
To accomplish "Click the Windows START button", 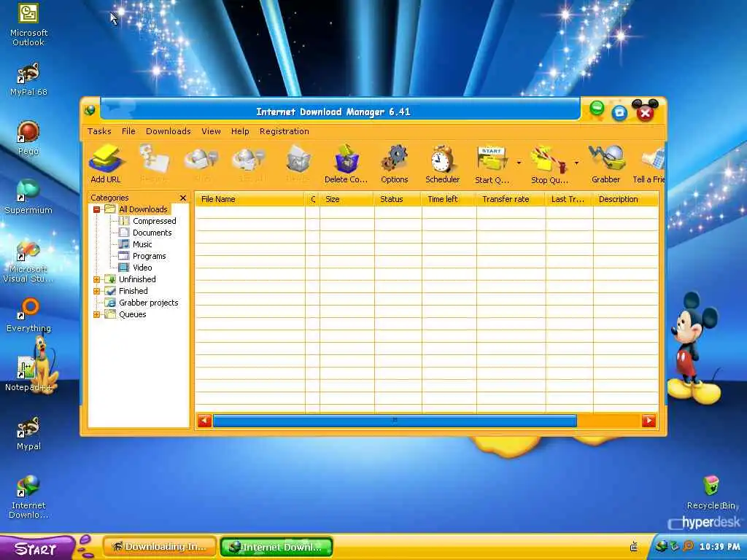I will coord(36,548).
